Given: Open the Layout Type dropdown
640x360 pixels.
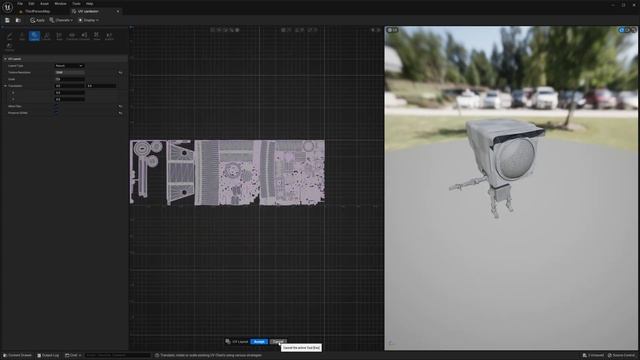Looking at the screenshot, I should click(69, 66).
